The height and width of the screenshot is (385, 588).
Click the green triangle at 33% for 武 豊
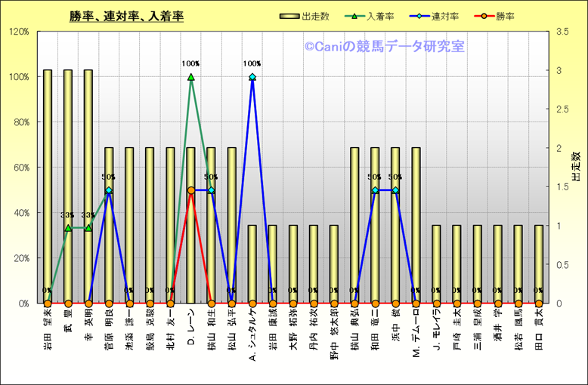(x=68, y=228)
